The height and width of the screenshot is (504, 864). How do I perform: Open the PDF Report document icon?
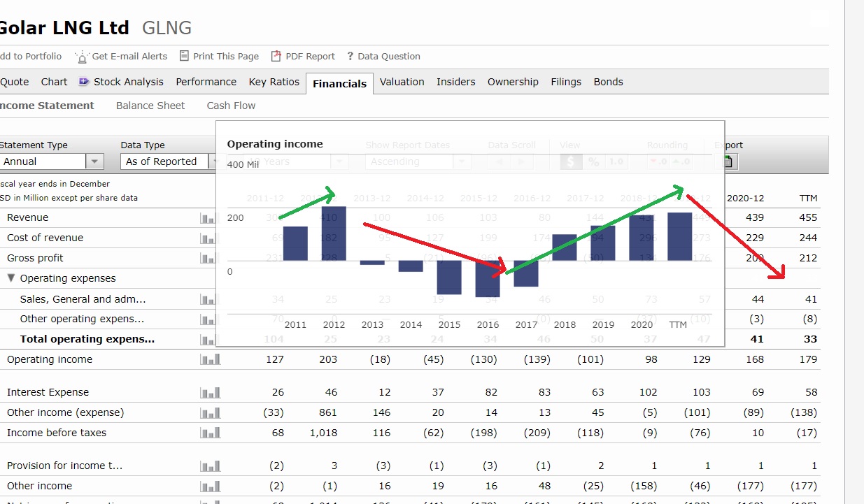click(276, 56)
